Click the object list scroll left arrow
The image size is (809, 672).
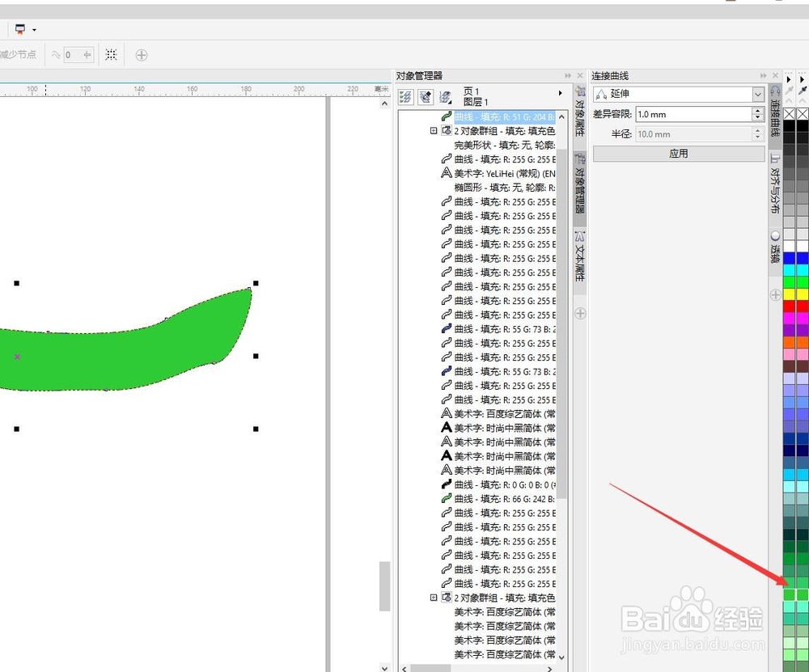pos(404,669)
